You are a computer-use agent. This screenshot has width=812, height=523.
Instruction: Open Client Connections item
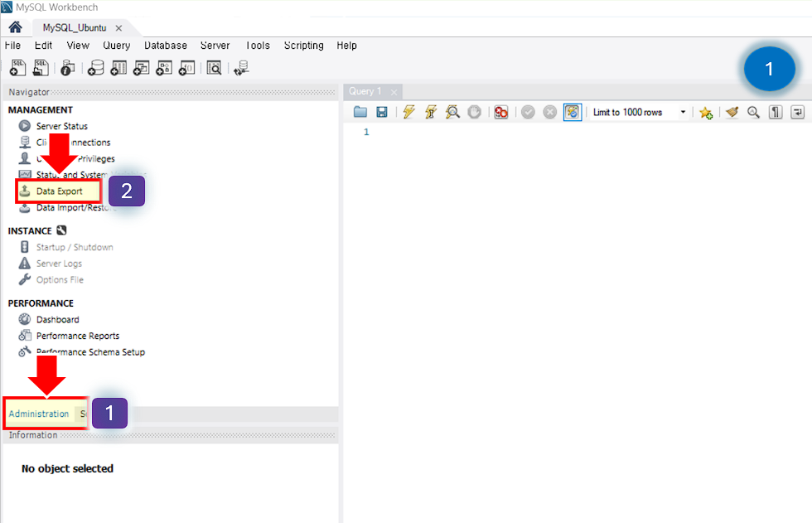73,142
